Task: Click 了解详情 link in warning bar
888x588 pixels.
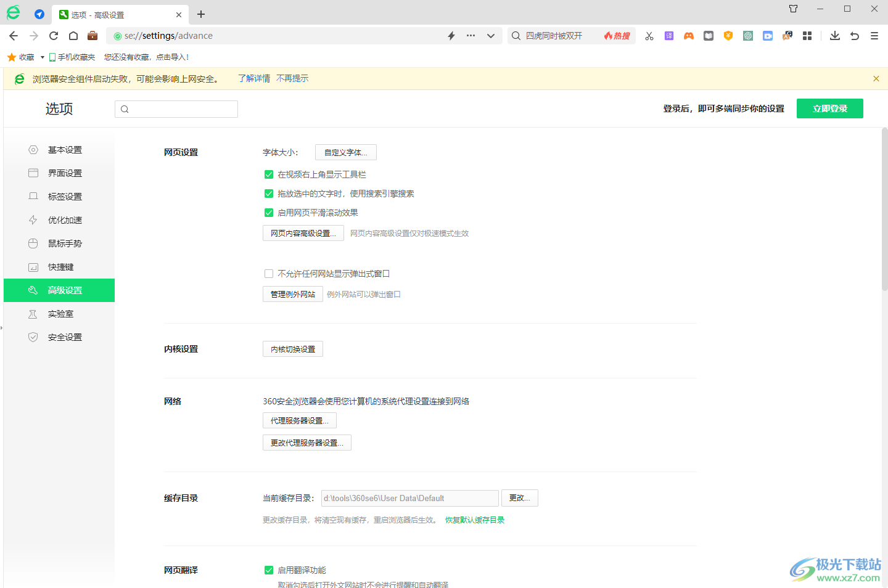Action: 254,78
